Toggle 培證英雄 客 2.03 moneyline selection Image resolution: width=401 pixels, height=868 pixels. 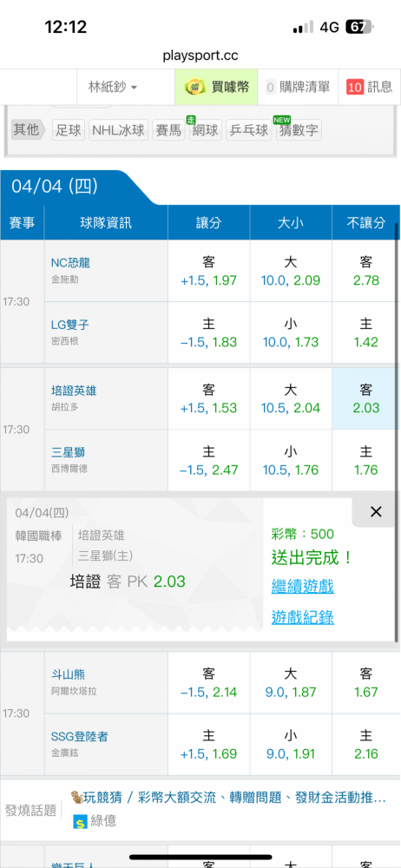point(365,398)
